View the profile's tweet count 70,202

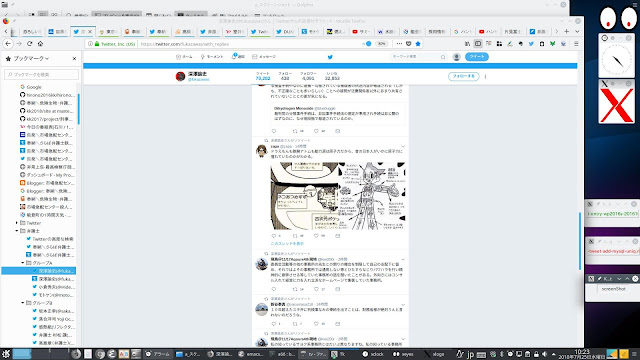(x=263, y=76)
